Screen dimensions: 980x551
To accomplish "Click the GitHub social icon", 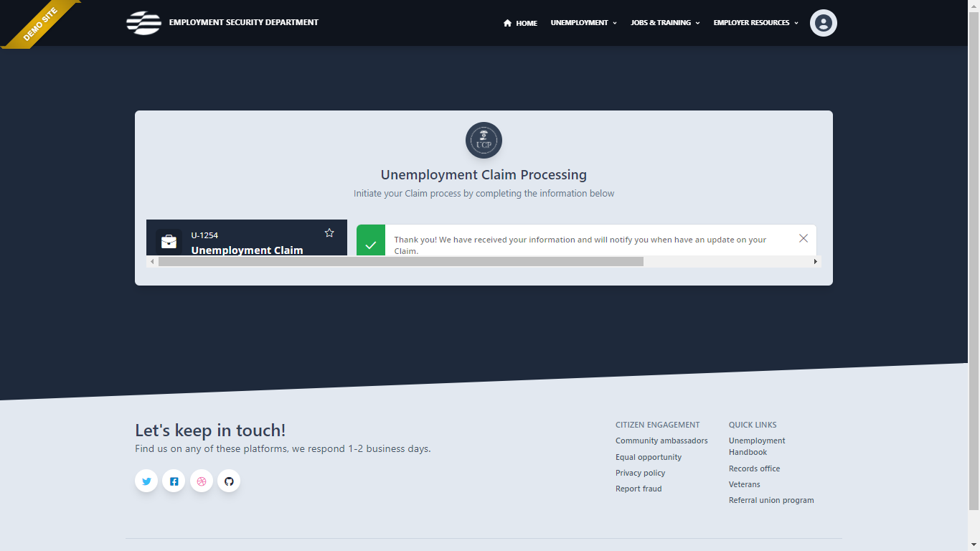I will [x=229, y=481].
